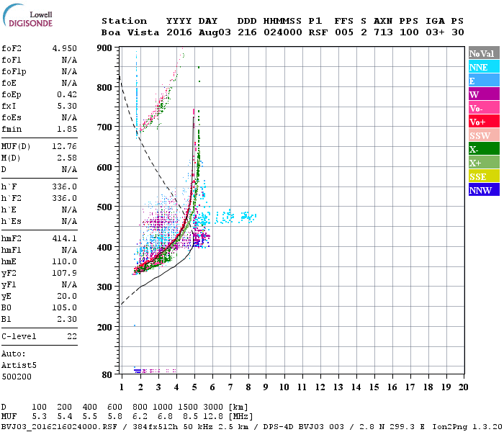
Task: Click the 20 MHz x-axis tick label
Action: coord(463,387)
